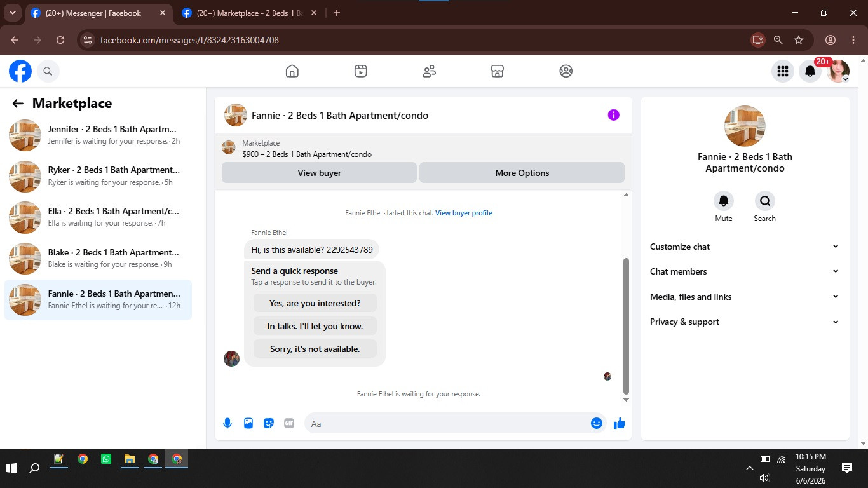Send quick response Yes, are you interested?
This screenshot has width=868, height=488.
tap(315, 303)
